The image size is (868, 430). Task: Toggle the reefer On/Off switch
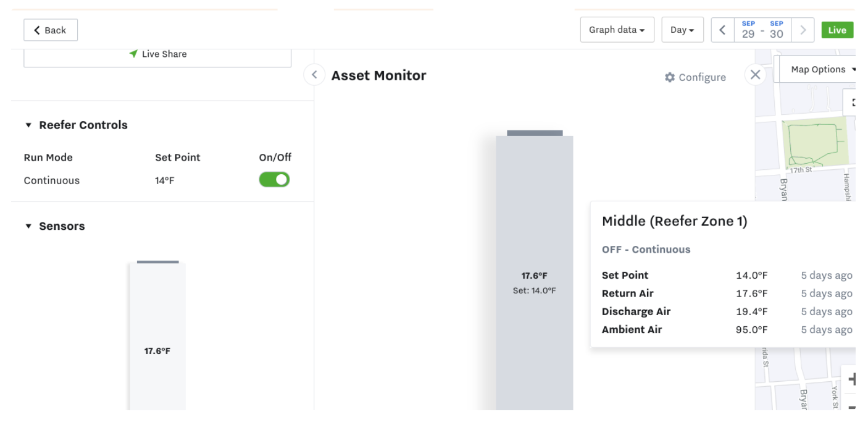tap(274, 180)
